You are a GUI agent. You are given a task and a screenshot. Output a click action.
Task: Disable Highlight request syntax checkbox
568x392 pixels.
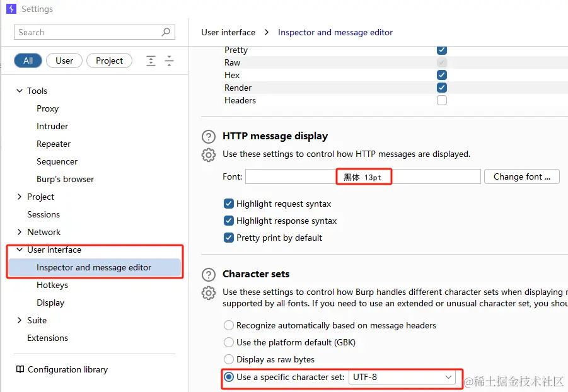click(229, 204)
